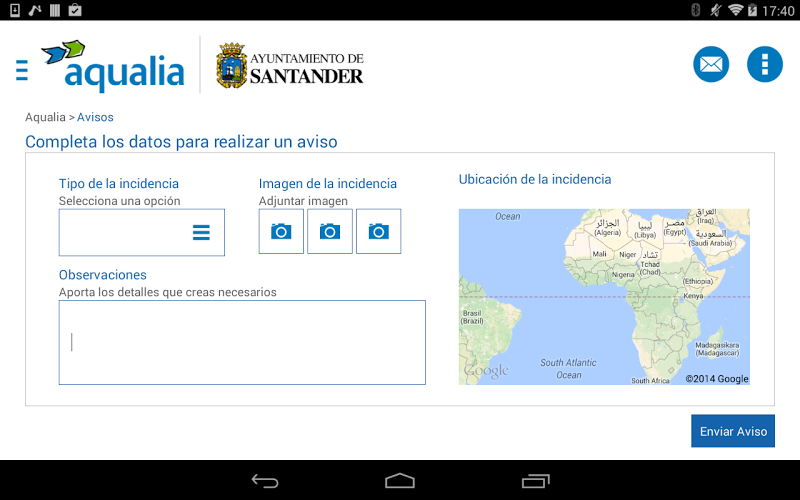
Task: Attach image with third camera button
Action: 379,231
